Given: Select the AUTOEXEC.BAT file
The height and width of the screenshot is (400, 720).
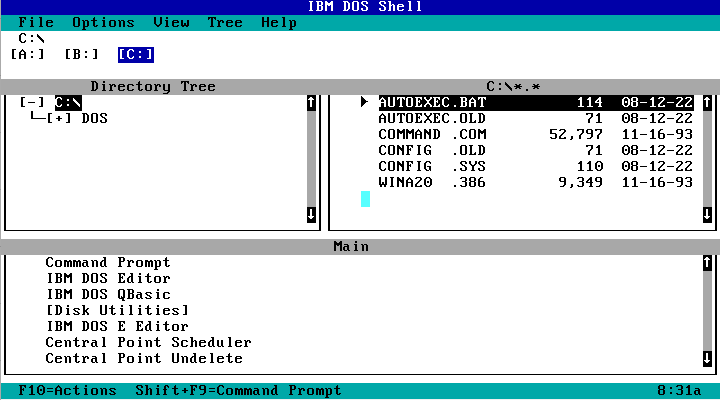Looking at the screenshot, I should pos(535,102).
